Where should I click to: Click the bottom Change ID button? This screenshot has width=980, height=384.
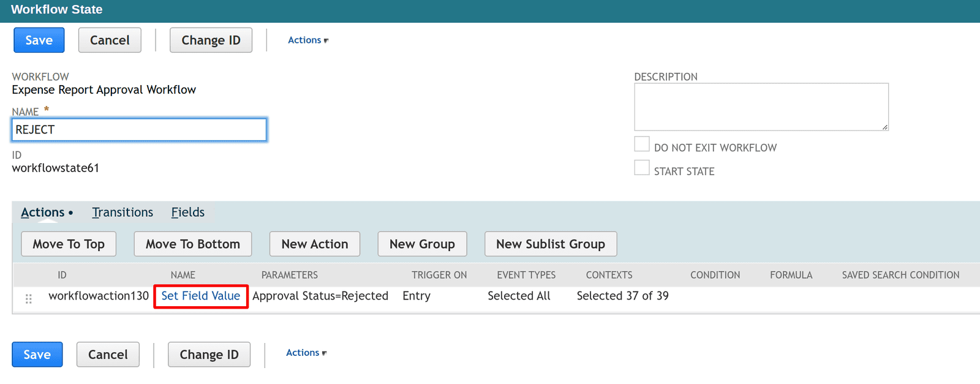[x=209, y=355]
